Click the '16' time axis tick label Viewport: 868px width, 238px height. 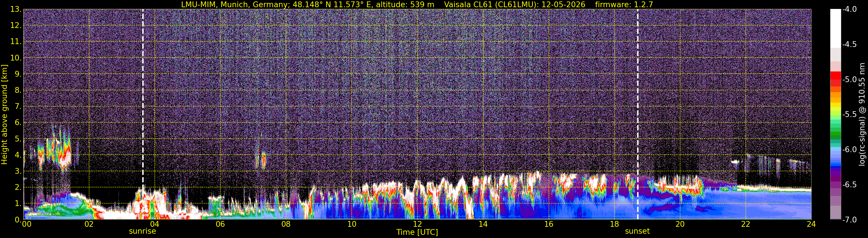[x=548, y=224]
